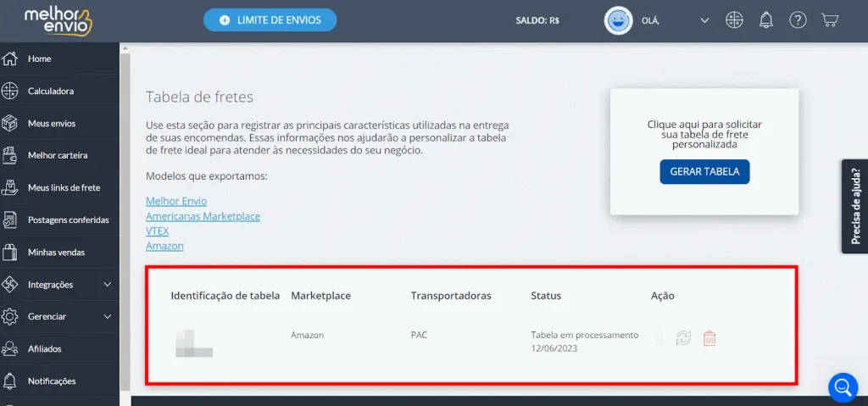Click the blurred table identification thumbnail
The width and height of the screenshot is (868, 406).
[x=194, y=343]
